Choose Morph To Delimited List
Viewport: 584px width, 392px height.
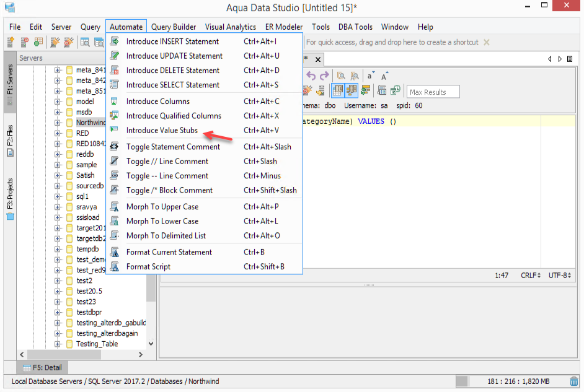coord(204,235)
